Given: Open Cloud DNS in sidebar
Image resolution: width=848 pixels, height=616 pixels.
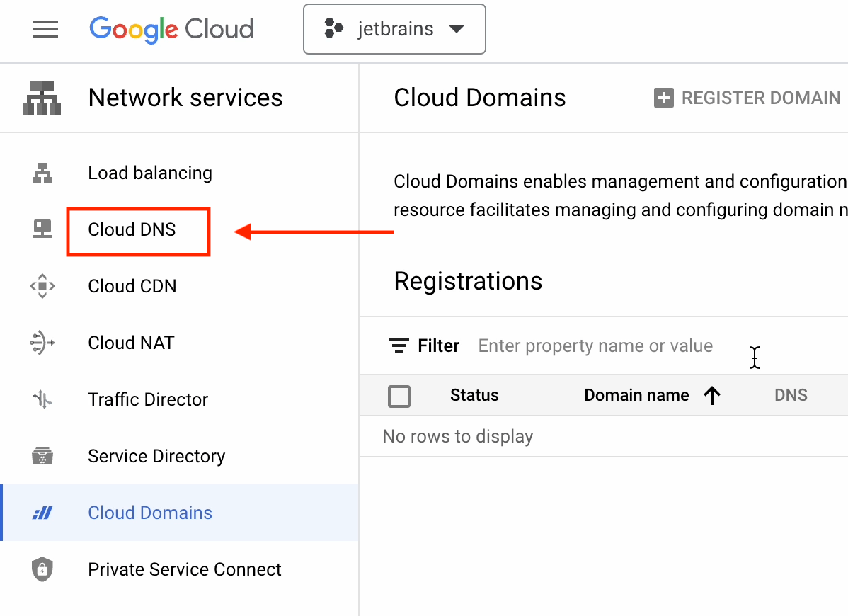Looking at the screenshot, I should [132, 230].
